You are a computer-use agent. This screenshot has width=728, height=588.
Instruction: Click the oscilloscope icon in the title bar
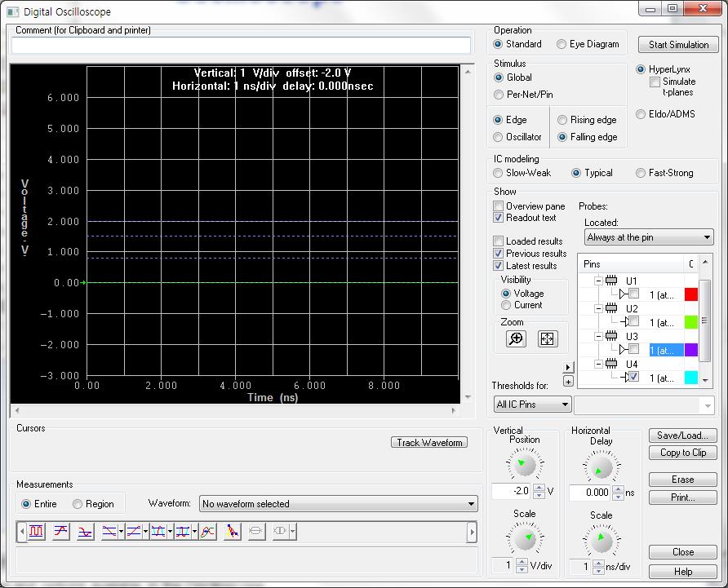click(12, 11)
